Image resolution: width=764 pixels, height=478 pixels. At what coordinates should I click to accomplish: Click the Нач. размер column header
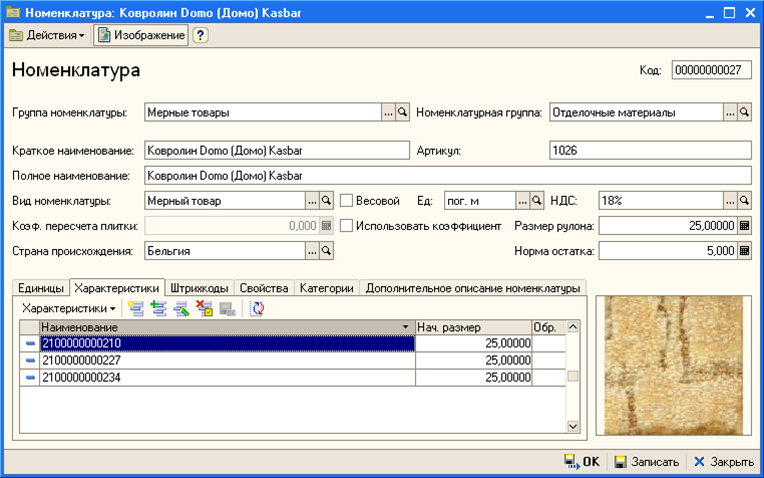pyautogui.click(x=473, y=327)
